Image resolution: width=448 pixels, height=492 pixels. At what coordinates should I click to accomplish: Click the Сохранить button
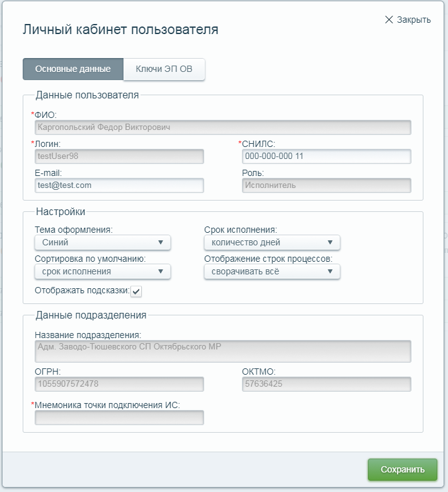(x=403, y=470)
